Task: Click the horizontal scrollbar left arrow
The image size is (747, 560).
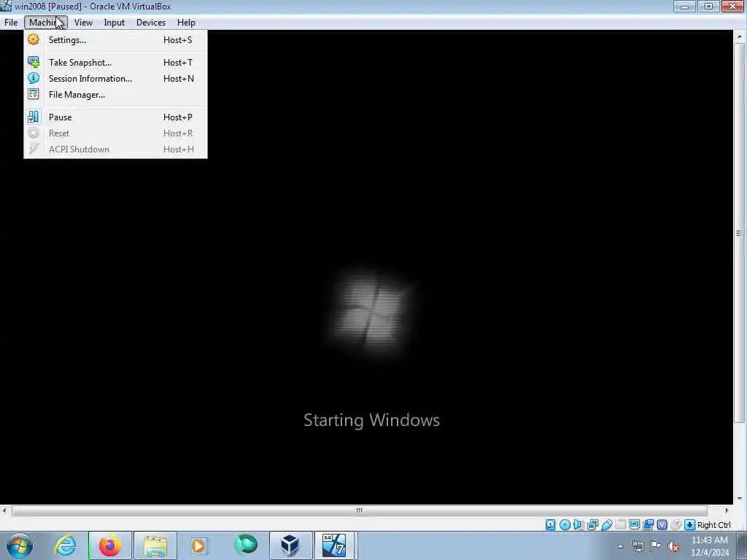Action: (4, 510)
